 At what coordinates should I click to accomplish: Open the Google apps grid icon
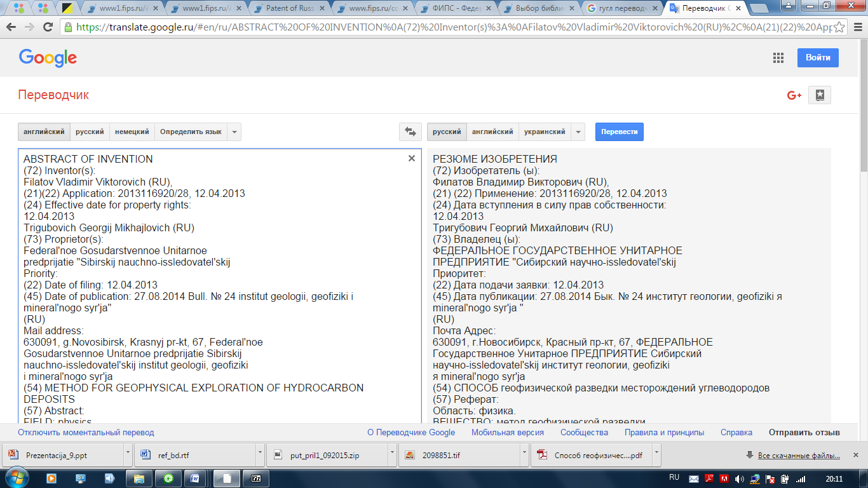778,58
